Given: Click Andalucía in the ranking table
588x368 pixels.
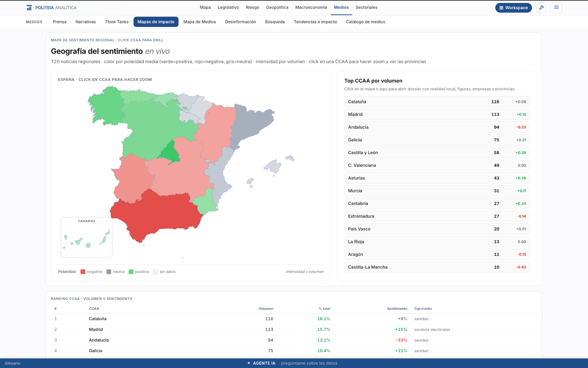Looking at the screenshot, I should (x=99, y=340).
